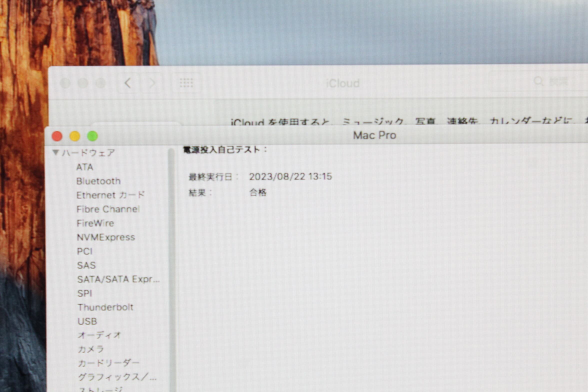Click the forward arrow in iCloud window
588x392 pixels.
(152, 83)
